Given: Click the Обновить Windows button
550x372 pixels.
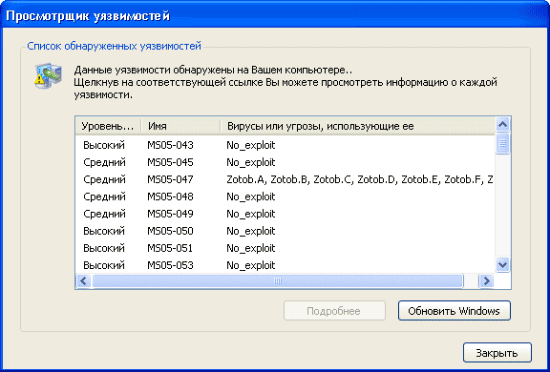Looking at the screenshot, I should (454, 311).
